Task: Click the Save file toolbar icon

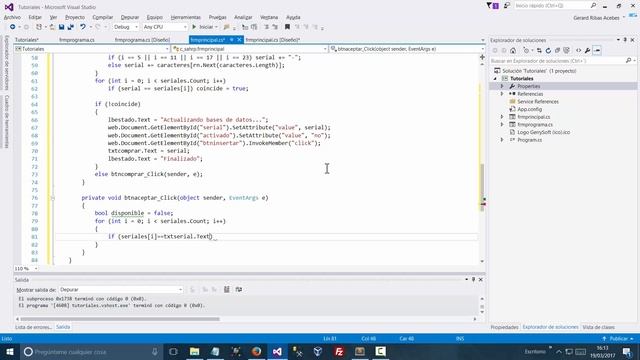Action: [61, 27]
